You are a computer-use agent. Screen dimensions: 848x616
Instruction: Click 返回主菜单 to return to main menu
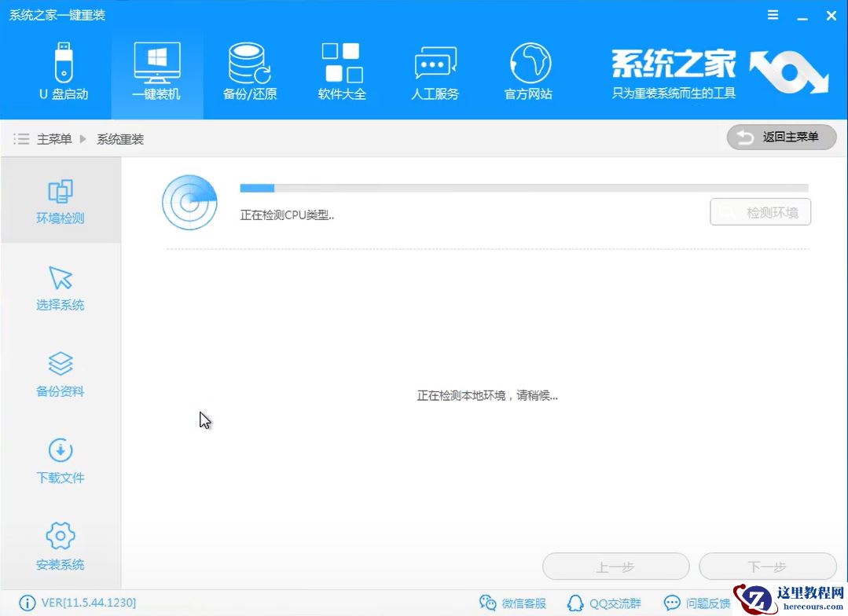[x=780, y=137]
